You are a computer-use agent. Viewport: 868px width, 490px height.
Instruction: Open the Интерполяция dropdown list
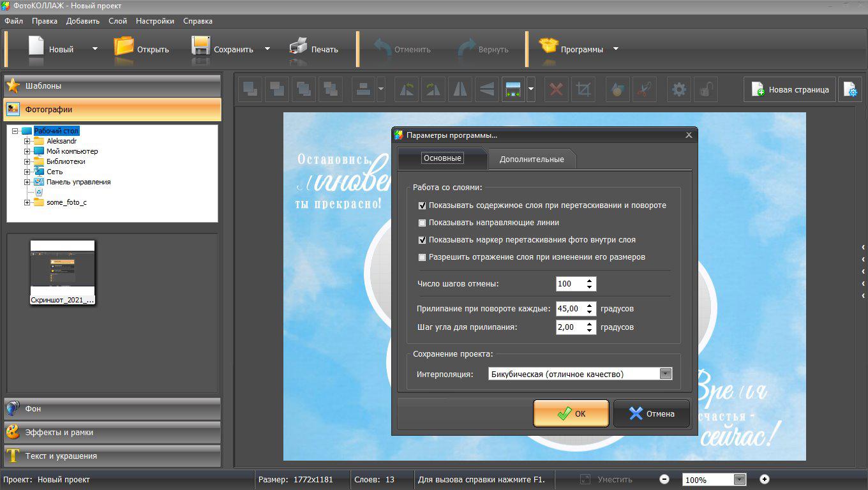point(666,374)
